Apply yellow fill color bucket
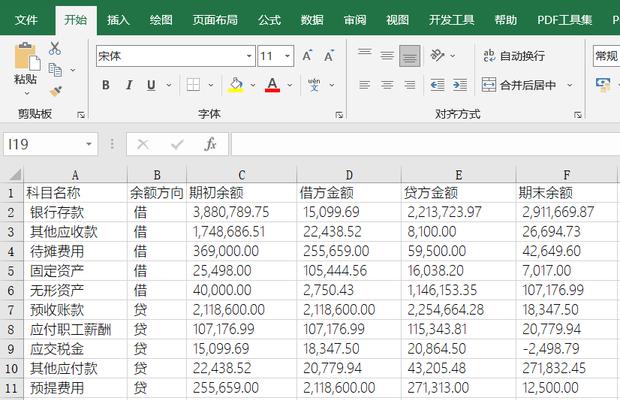The width and height of the screenshot is (620, 400). point(236,85)
